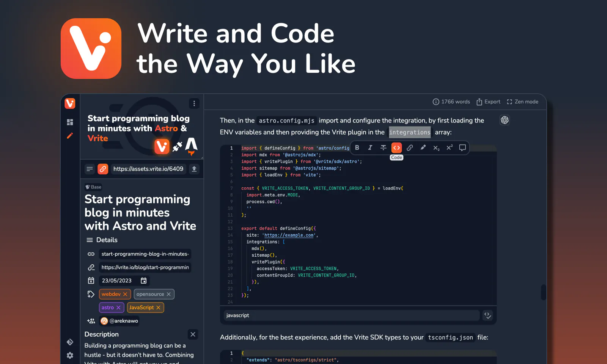Apply bold formatting
This screenshot has width=607, height=364.
pyautogui.click(x=357, y=147)
